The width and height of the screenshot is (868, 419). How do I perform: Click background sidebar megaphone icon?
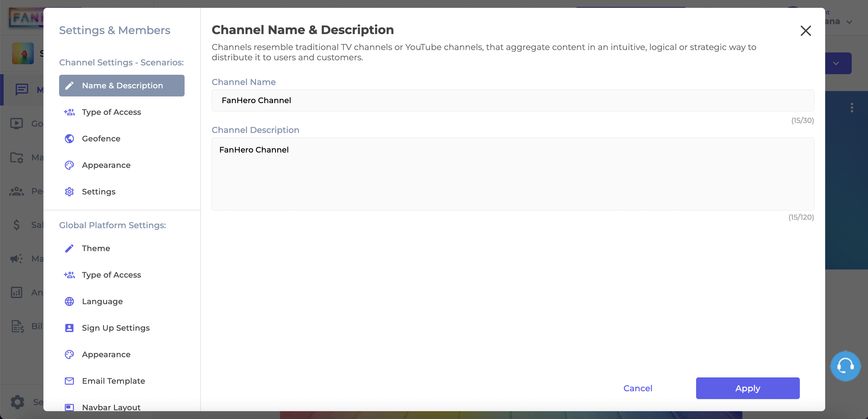click(17, 259)
